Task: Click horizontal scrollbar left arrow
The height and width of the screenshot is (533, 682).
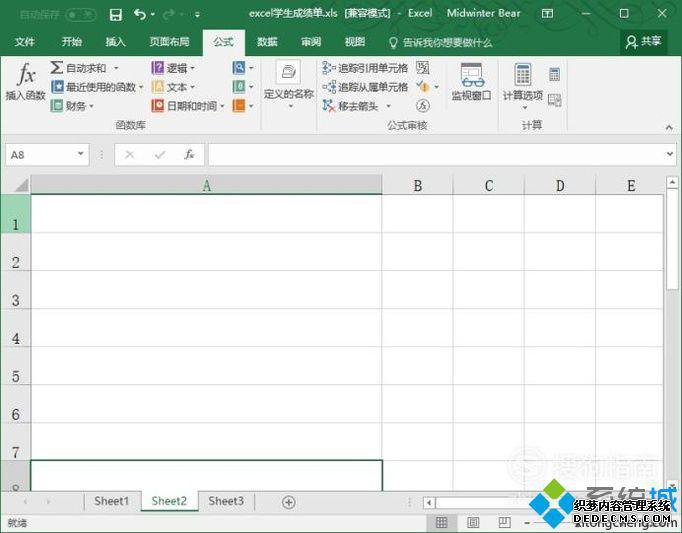Action: tap(429, 503)
